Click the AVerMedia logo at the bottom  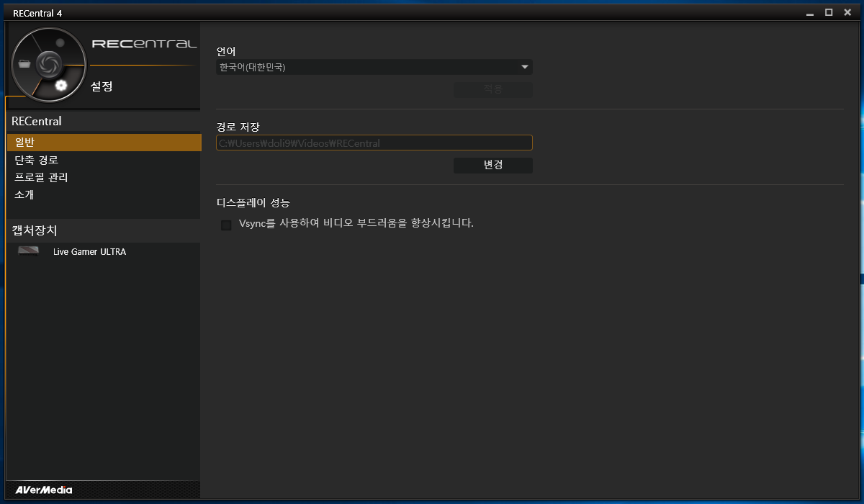pos(43,490)
